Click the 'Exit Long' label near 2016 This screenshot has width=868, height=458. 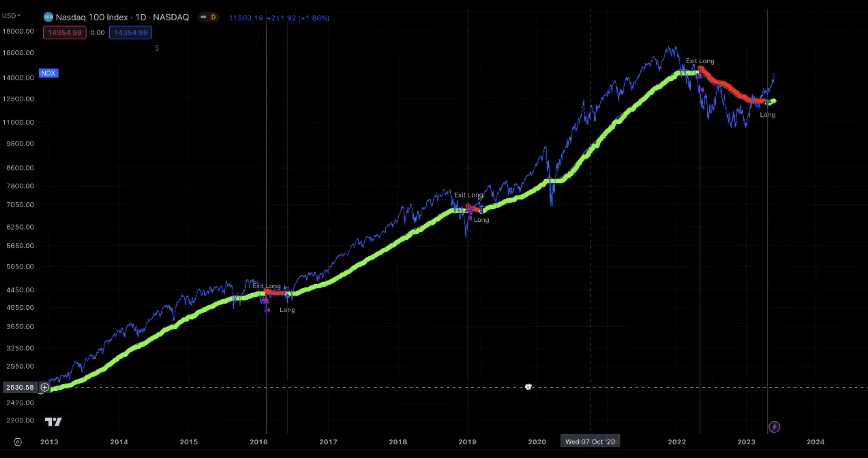pos(266,286)
